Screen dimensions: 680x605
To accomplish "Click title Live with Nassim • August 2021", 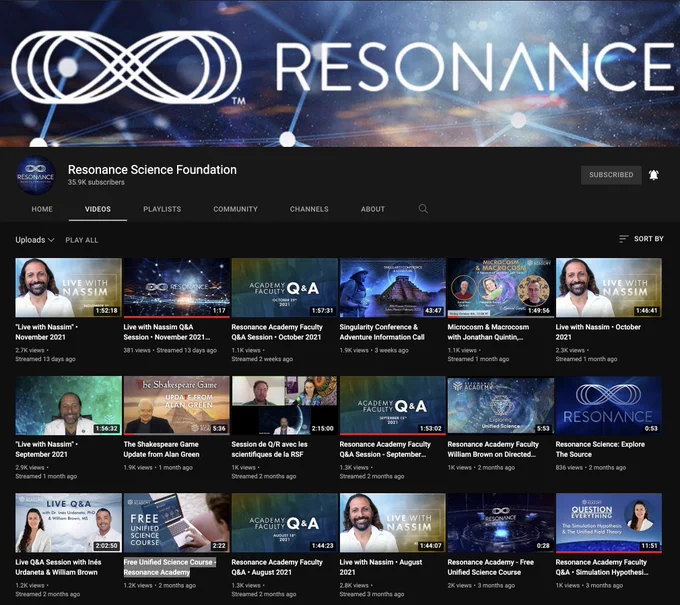I will [x=381, y=567].
